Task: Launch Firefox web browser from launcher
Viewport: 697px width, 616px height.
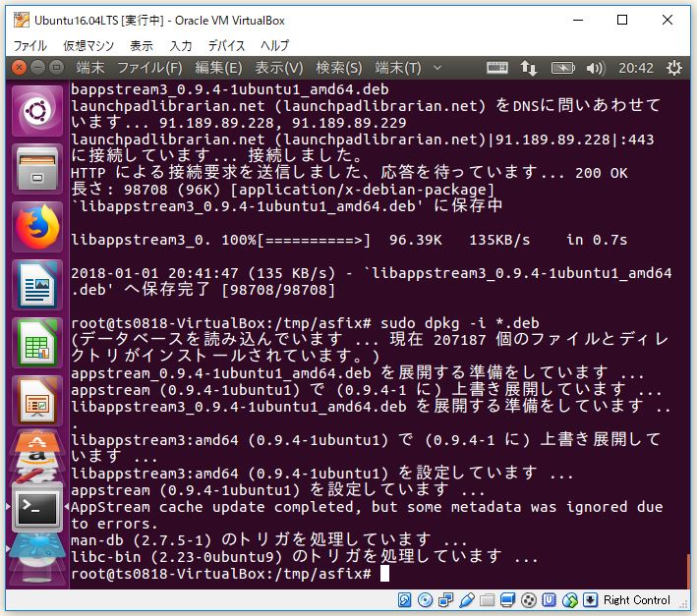Action: click(x=37, y=227)
